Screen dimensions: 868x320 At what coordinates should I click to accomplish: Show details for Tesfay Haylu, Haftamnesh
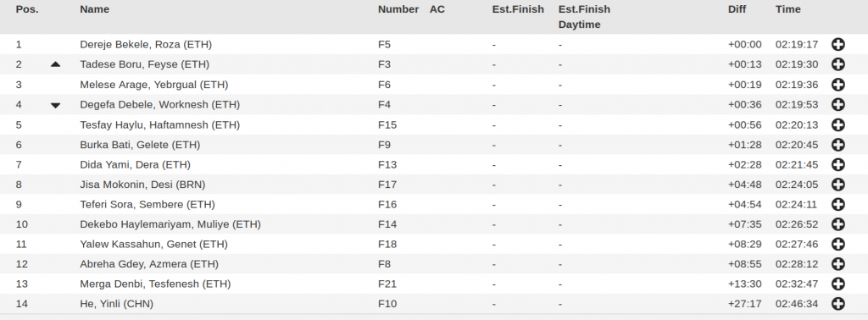pos(838,125)
